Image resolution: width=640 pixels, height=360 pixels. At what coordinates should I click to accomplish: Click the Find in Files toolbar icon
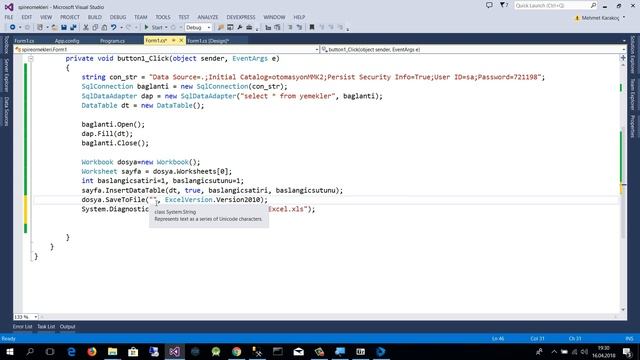[x=221, y=27]
